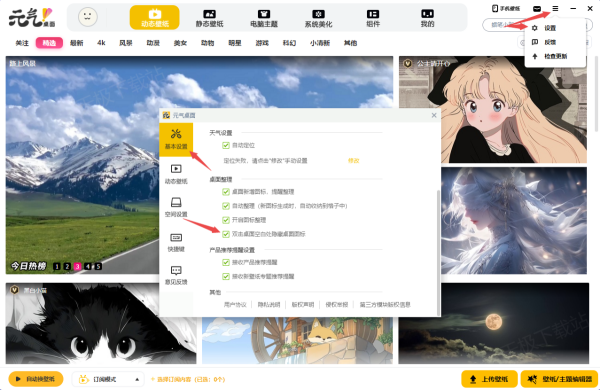Toggle the 自动定位 checkbox
Viewport: 600px width, 390px height.
coord(226,145)
